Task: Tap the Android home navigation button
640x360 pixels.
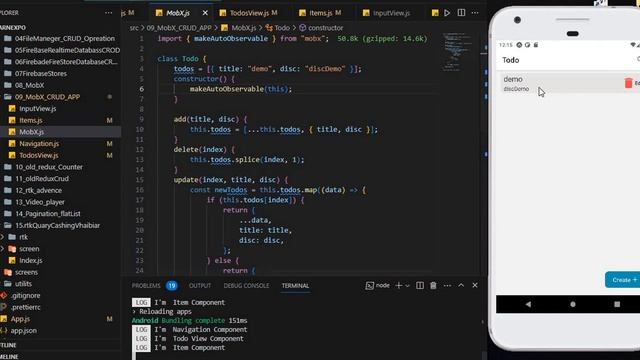Action: [573, 304]
